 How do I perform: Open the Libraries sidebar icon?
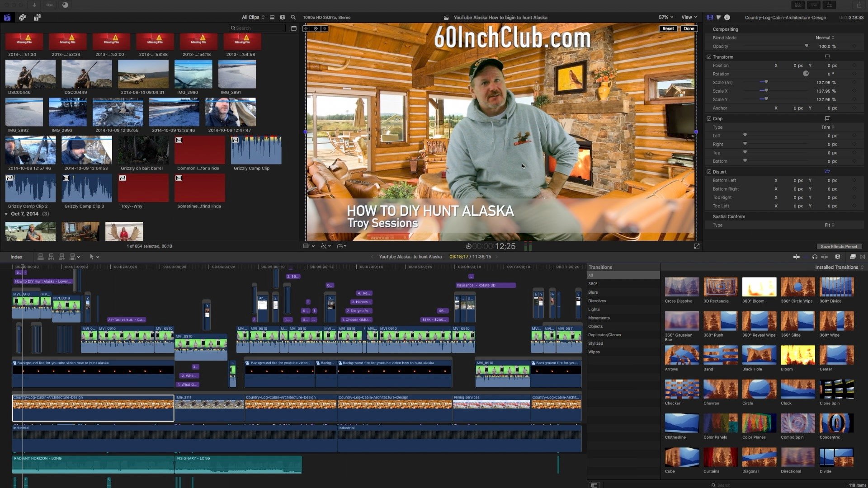[x=7, y=17]
